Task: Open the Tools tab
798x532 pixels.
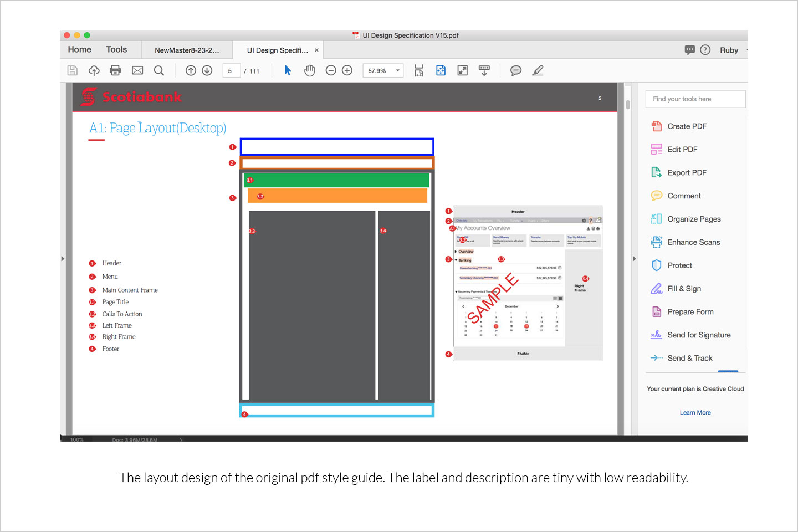Action: coord(116,49)
